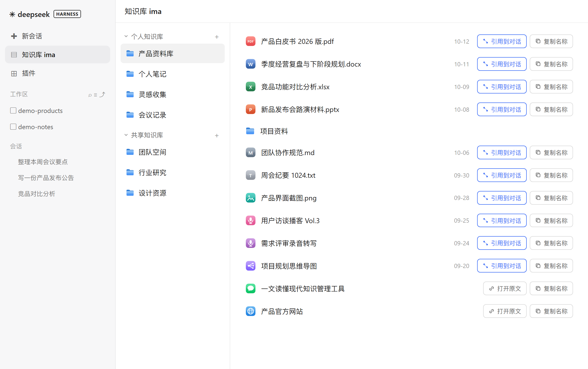This screenshot has width=588, height=369.
Task: Click 打开原文 for 产品官方网站
Action: coord(505,311)
